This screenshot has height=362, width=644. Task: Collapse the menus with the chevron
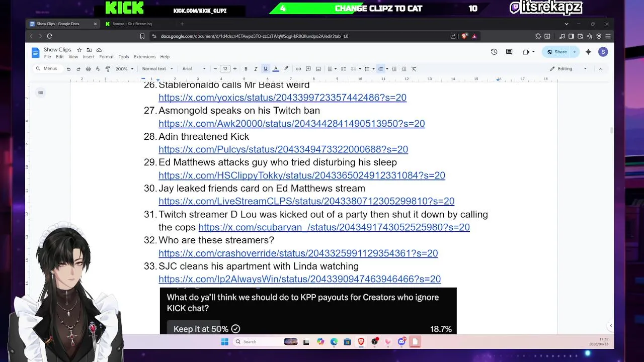point(600,69)
